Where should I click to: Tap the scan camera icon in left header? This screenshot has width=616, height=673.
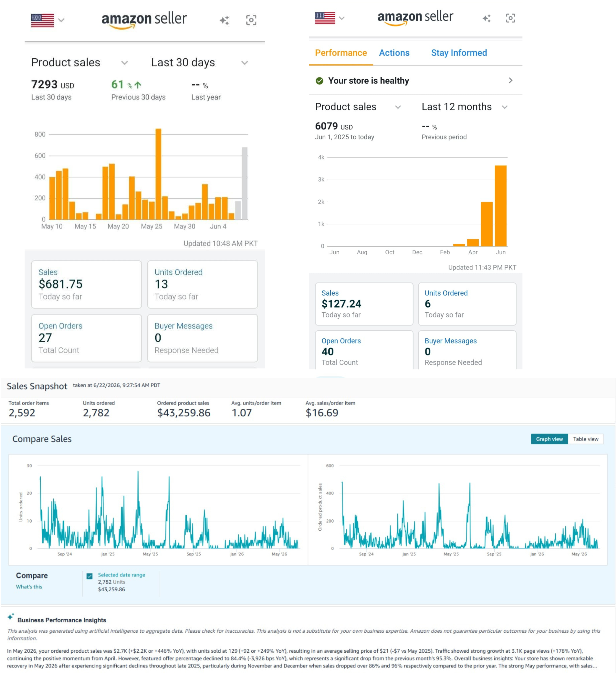[251, 20]
